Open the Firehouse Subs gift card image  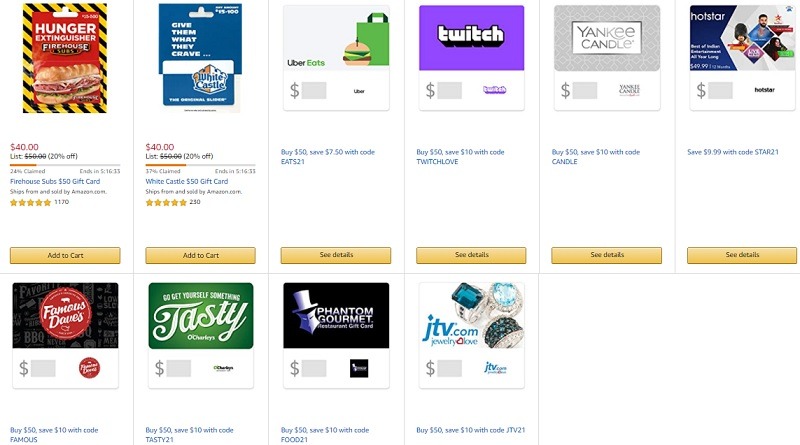click(x=65, y=58)
